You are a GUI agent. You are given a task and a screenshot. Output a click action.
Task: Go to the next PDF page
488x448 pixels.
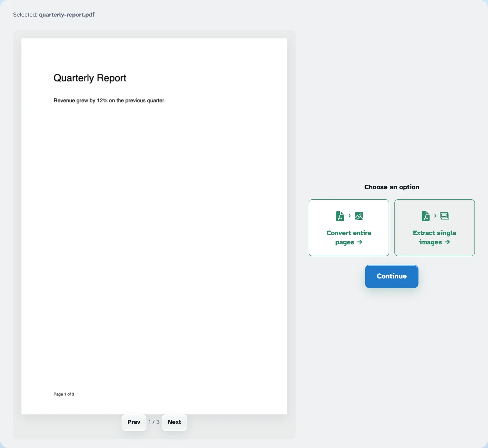tap(174, 422)
